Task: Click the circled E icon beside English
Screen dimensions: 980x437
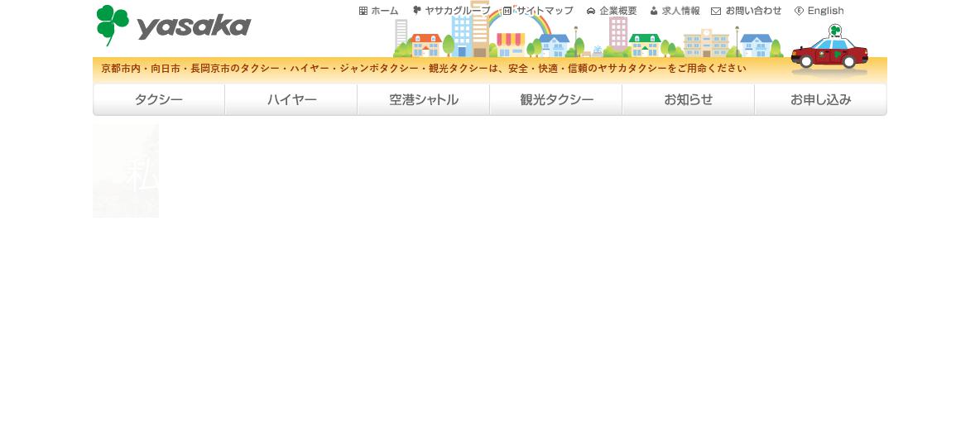Action: point(799,11)
